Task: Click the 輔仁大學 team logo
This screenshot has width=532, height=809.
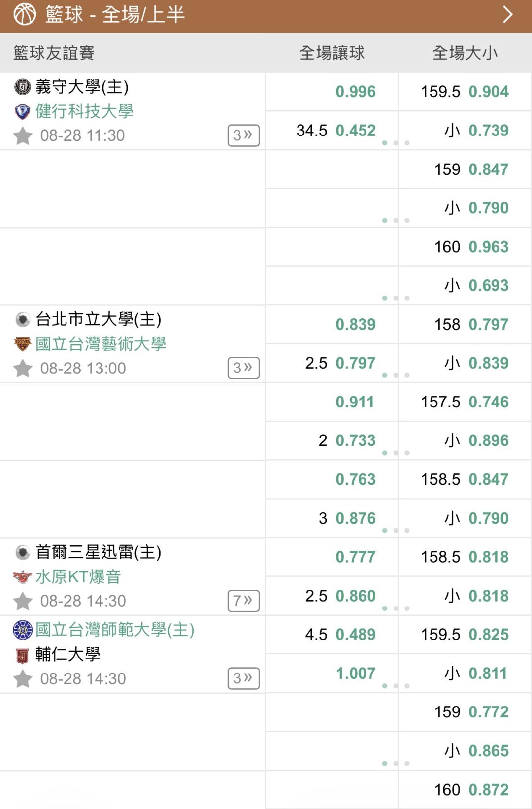Action: [23, 655]
